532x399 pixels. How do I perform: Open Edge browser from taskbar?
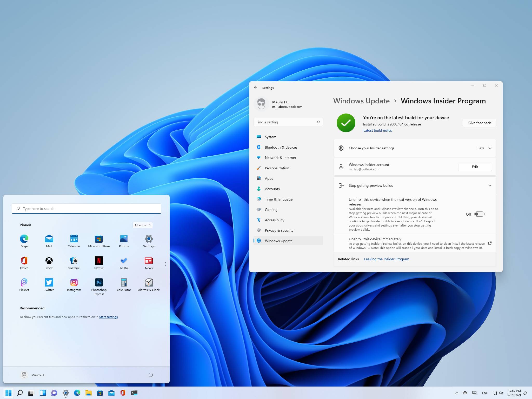[x=77, y=393]
